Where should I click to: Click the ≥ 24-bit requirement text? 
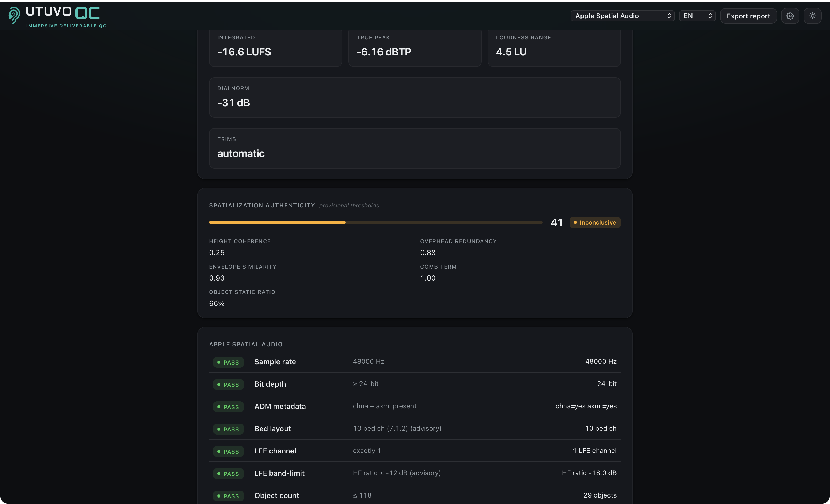click(365, 384)
